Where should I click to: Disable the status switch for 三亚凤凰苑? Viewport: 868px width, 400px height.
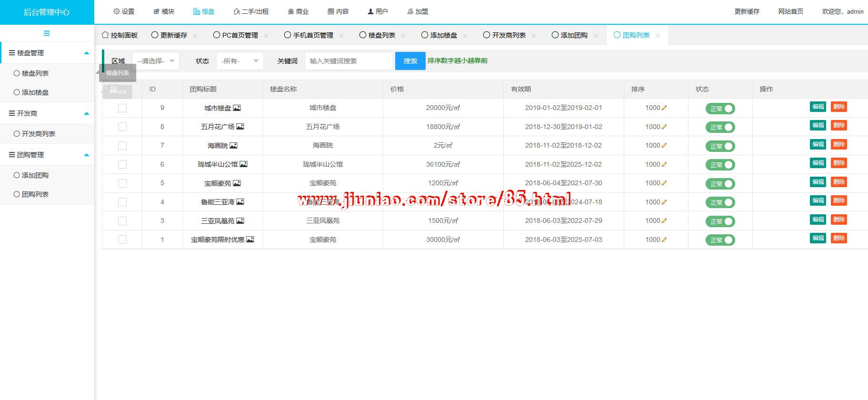click(720, 221)
